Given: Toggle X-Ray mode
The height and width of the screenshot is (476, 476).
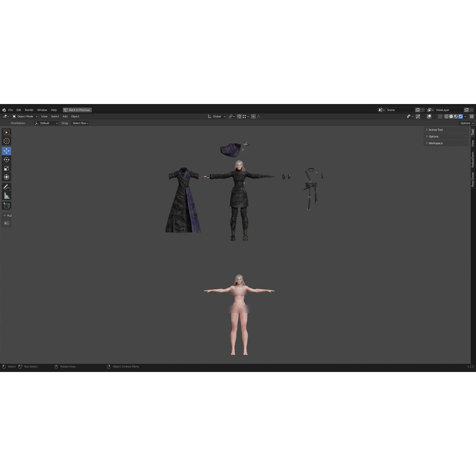Looking at the screenshot, I should click(x=440, y=116).
